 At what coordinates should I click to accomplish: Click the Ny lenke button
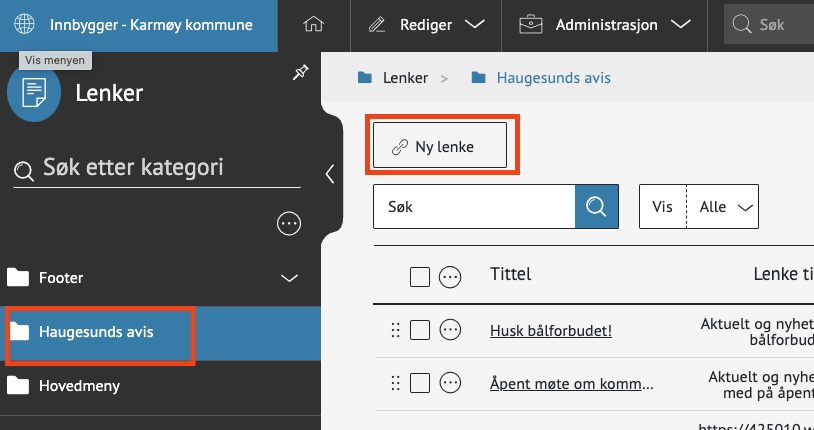[x=440, y=145]
